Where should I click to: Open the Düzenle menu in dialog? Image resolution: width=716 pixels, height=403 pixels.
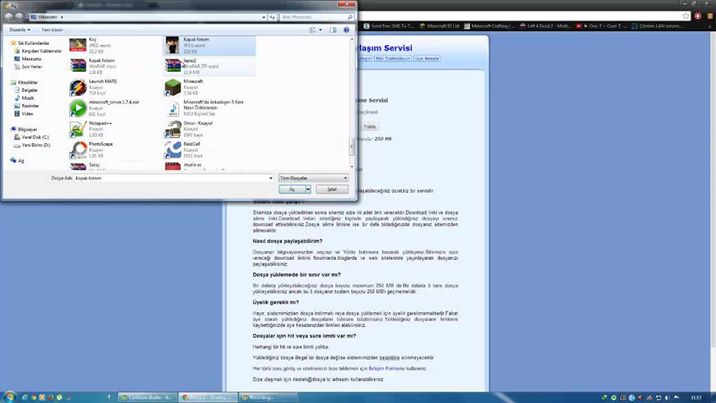[x=20, y=30]
